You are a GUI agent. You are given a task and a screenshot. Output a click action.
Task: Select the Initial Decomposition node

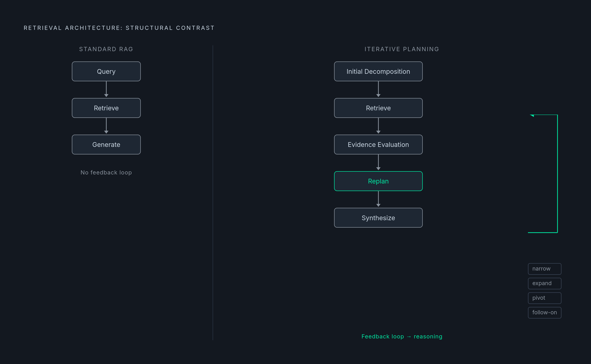pyautogui.click(x=378, y=71)
